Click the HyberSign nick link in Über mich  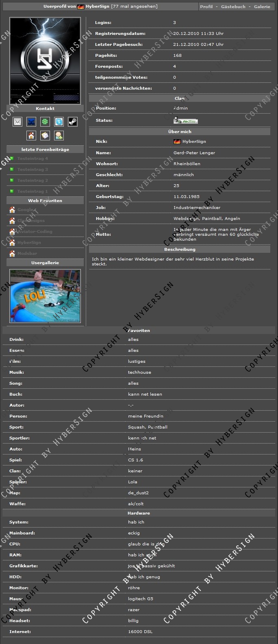pos(194,141)
